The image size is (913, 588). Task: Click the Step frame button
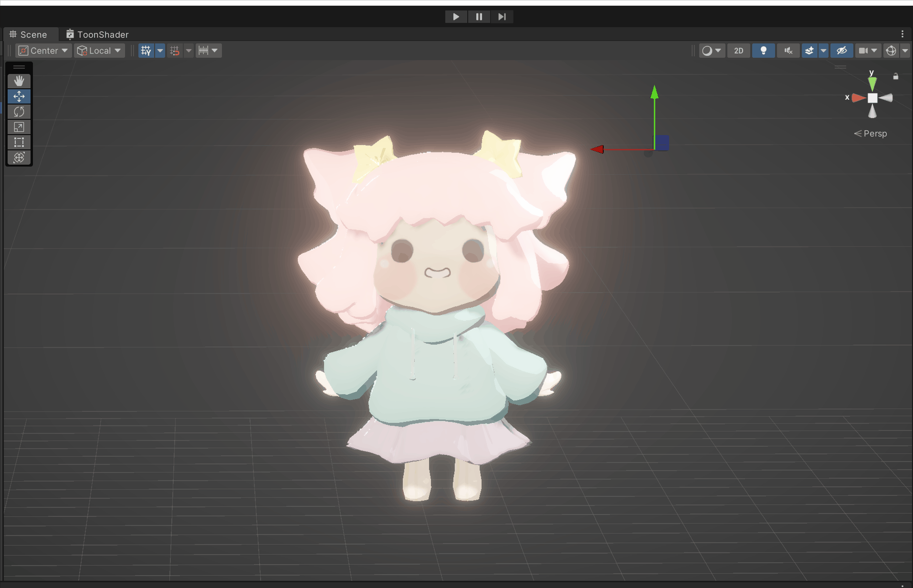click(502, 17)
